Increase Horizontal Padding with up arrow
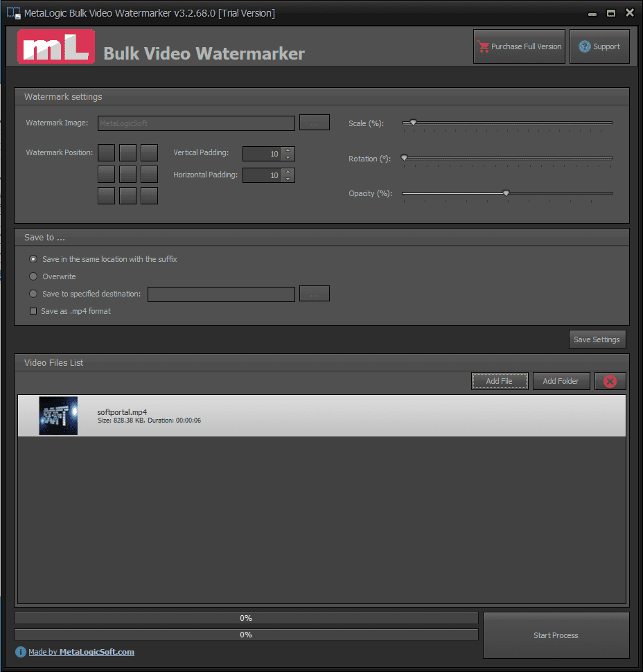 click(288, 171)
